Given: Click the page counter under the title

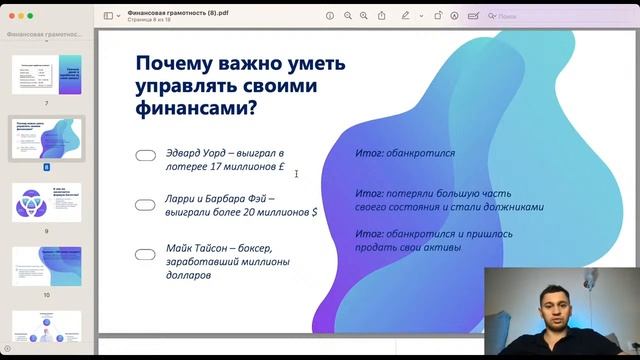Looking at the screenshot, I should click(149, 20).
